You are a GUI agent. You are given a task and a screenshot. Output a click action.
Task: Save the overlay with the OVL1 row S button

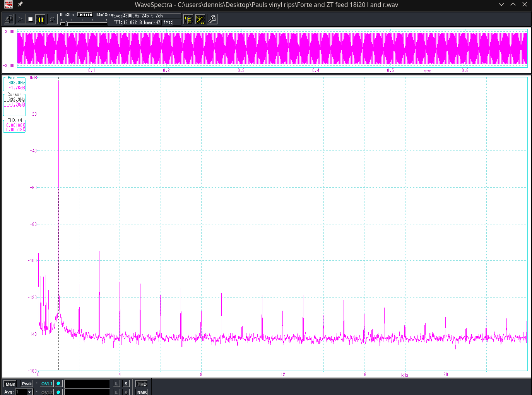click(126, 384)
